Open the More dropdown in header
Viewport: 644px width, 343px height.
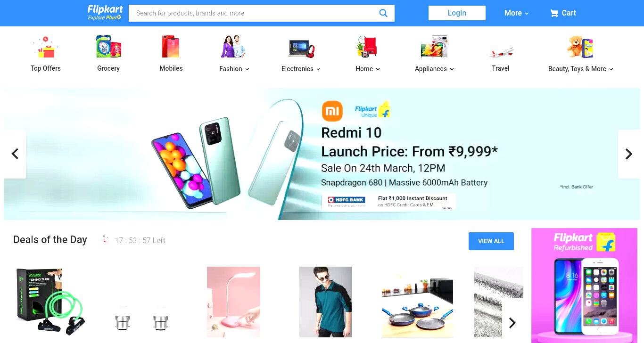[516, 13]
